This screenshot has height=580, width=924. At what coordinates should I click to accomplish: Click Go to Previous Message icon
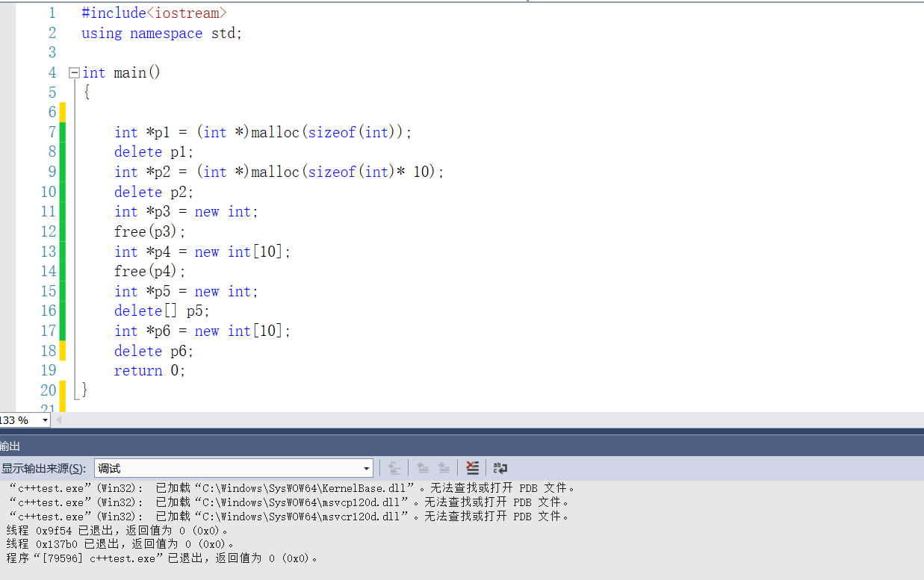pos(423,468)
